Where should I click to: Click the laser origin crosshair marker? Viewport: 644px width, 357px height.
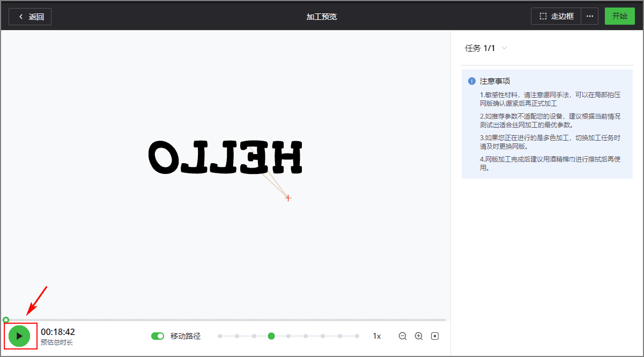pyautogui.click(x=288, y=198)
